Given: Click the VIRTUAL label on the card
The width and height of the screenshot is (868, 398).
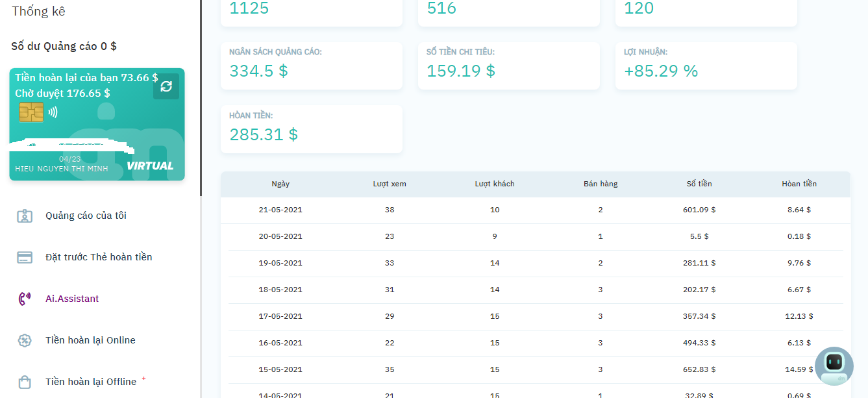Looking at the screenshot, I should [150, 166].
